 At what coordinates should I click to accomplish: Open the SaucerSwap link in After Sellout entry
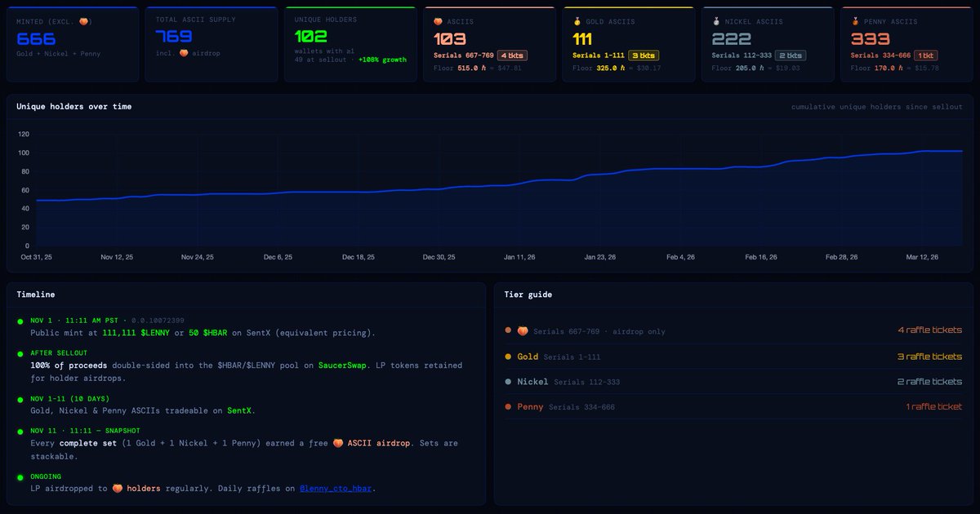(x=341, y=366)
